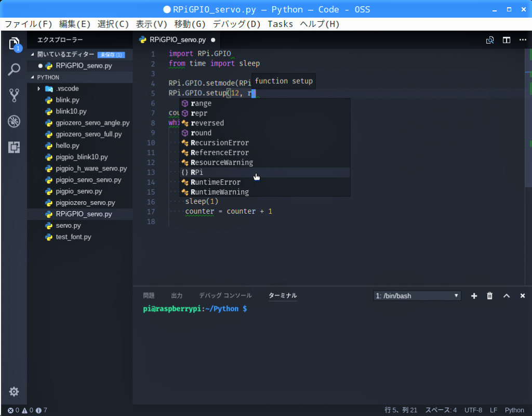
Task: Open the デバッグ(D) menu
Action: click(236, 24)
